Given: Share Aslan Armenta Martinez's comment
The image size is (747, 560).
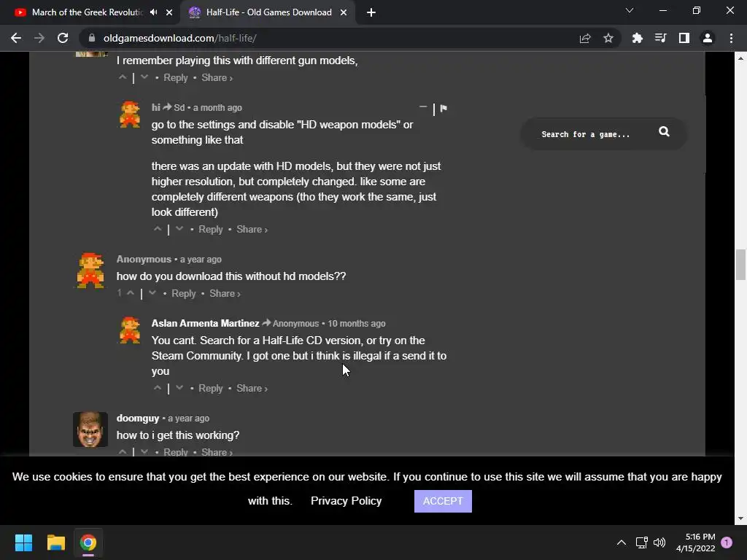Looking at the screenshot, I should pyautogui.click(x=252, y=389).
